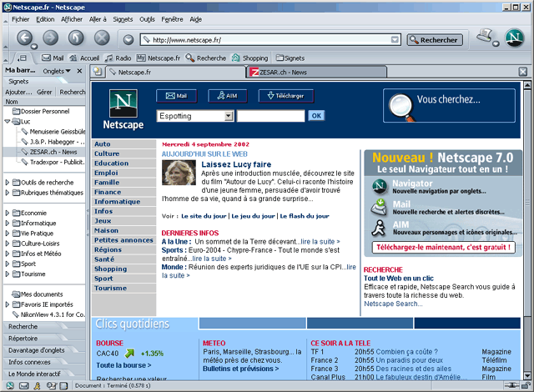Click the AIM button in page header

[227, 96]
